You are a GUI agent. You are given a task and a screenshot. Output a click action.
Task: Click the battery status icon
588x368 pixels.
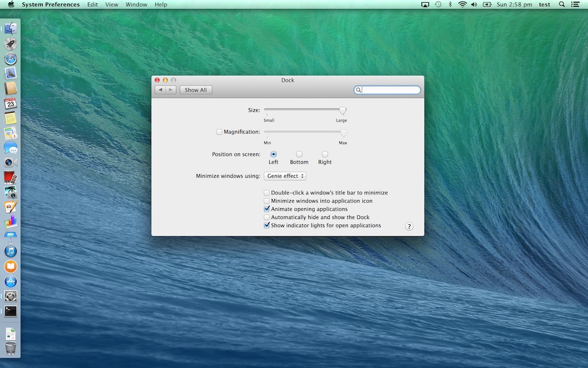487,5
